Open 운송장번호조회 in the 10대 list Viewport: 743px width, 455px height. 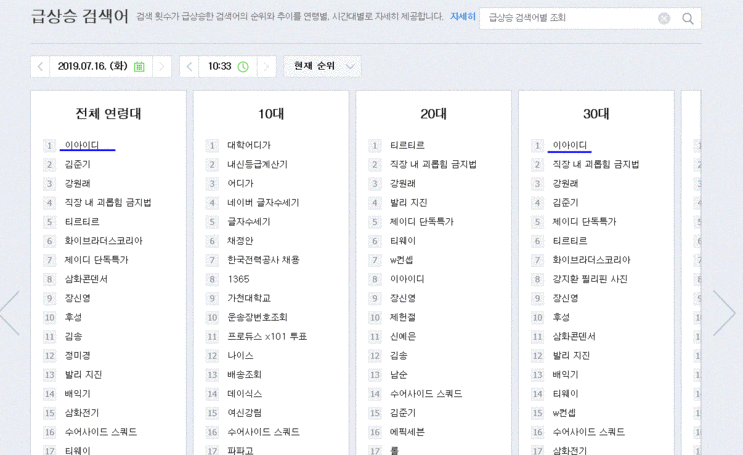257,317
